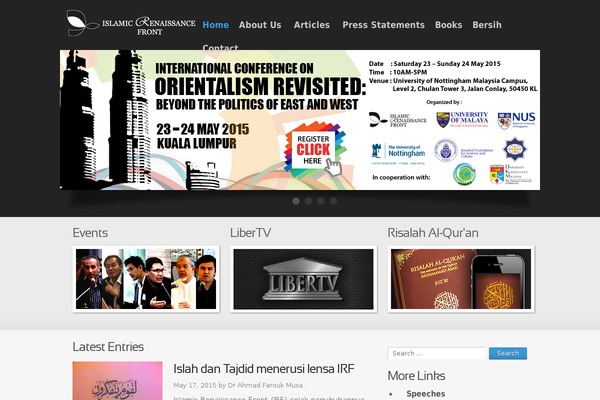Click the Orientalism Revisited conference banner
Screen dimensions: 600x400
click(x=300, y=120)
